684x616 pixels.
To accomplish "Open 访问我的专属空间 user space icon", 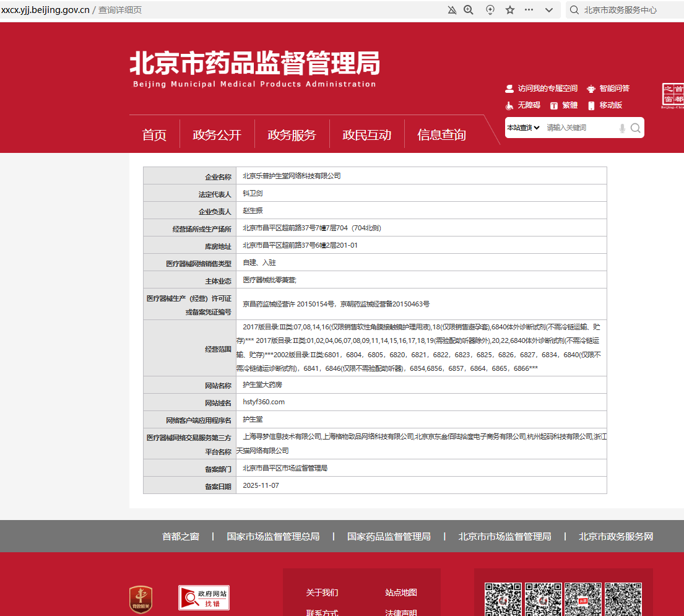I will 509,88.
